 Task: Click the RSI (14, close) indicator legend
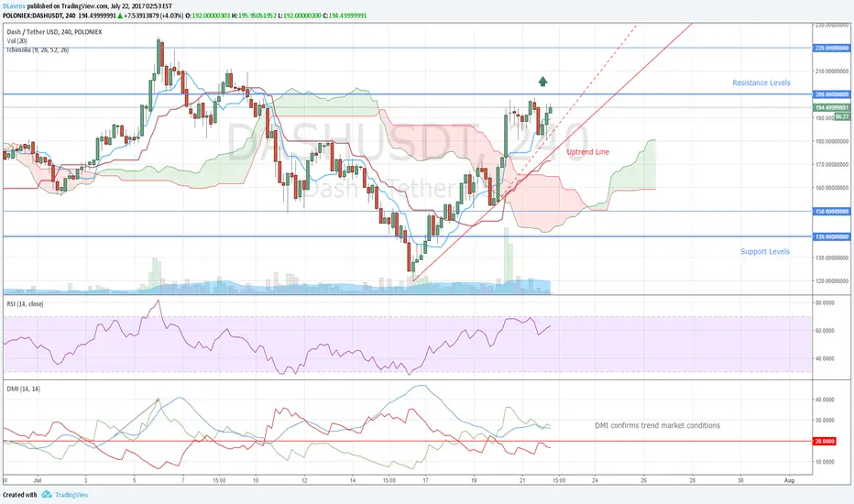point(25,303)
